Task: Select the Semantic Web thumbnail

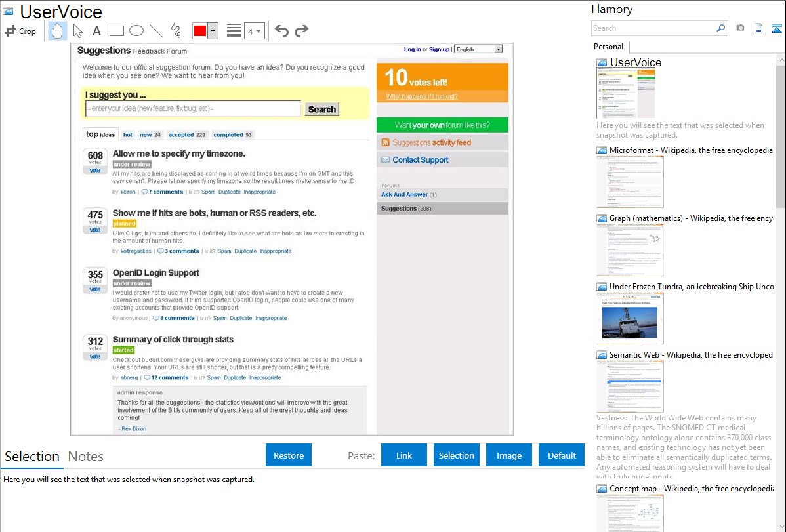Action: 630,386
